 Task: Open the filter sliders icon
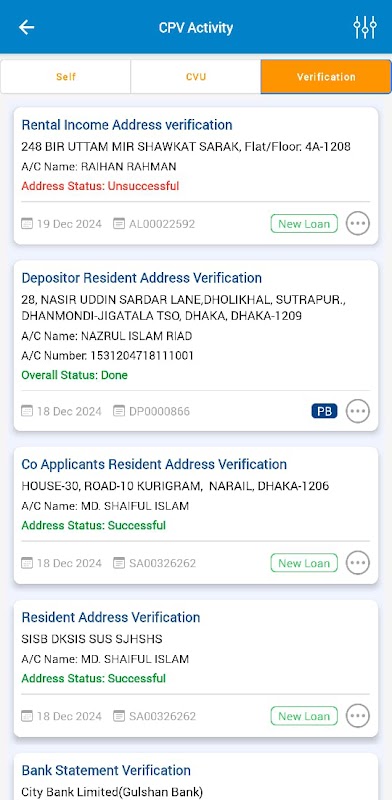(x=365, y=27)
